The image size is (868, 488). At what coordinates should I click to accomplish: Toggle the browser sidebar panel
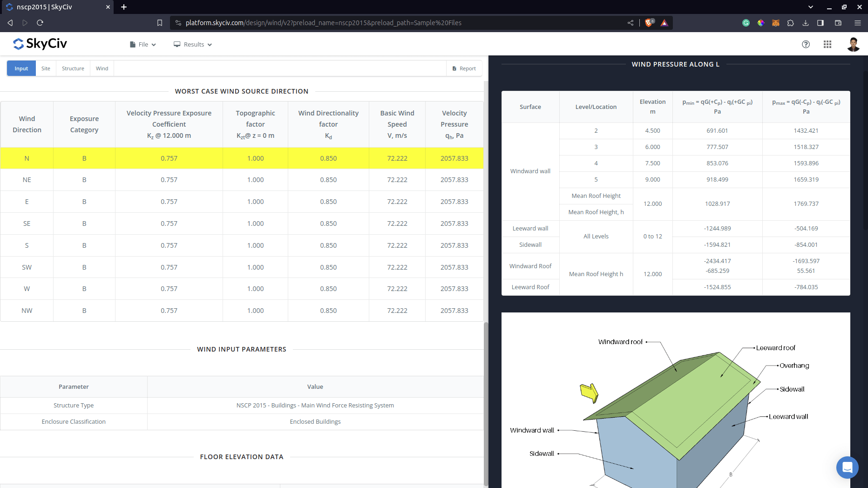[821, 23]
